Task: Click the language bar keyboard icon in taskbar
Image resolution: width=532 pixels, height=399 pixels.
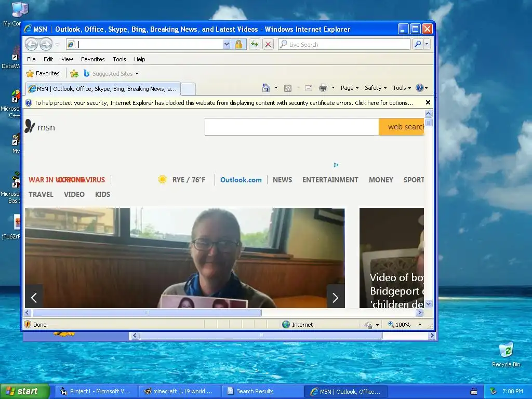Action: 474,392
